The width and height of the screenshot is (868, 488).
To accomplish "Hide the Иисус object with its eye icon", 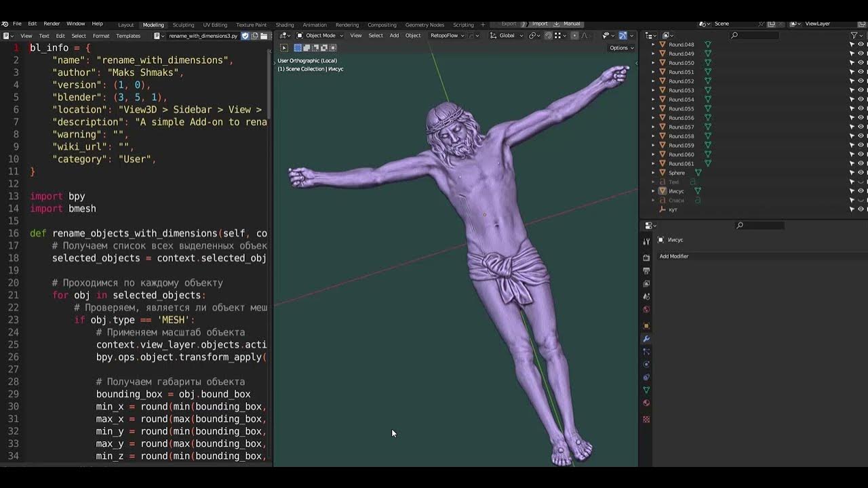I will [x=861, y=191].
